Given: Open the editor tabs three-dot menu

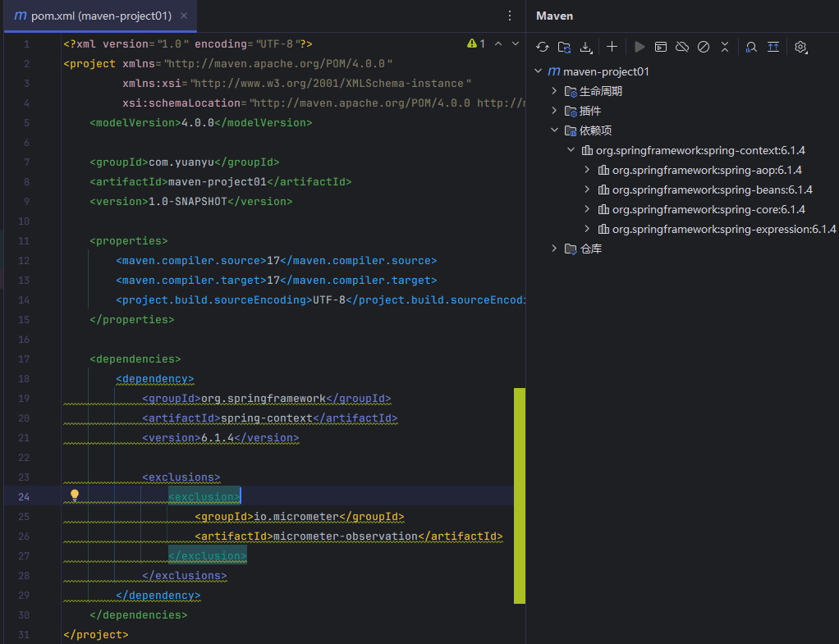Looking at the screenshot, I should click(x=510, y=16).
